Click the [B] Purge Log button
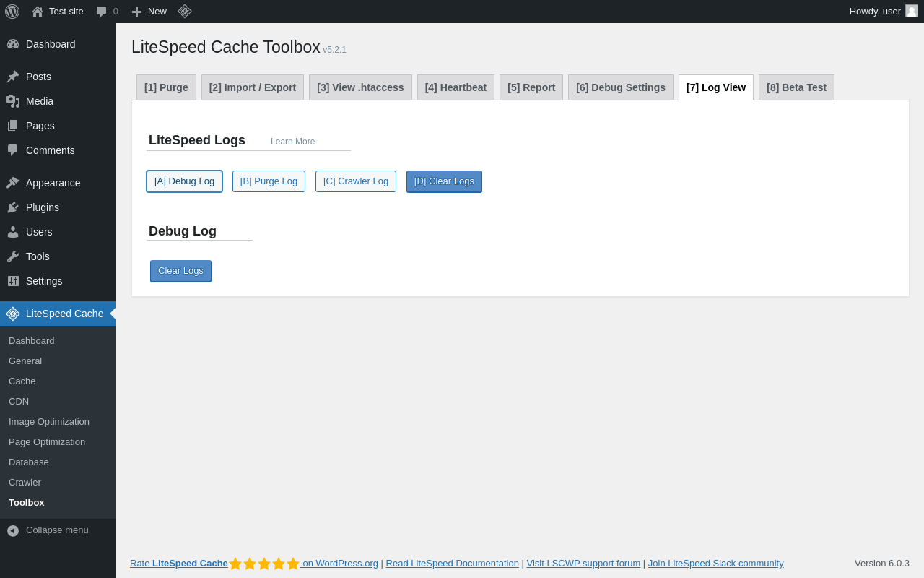Image resolution: width=924 pixels, height=578 pixels. tap(269, 181)
